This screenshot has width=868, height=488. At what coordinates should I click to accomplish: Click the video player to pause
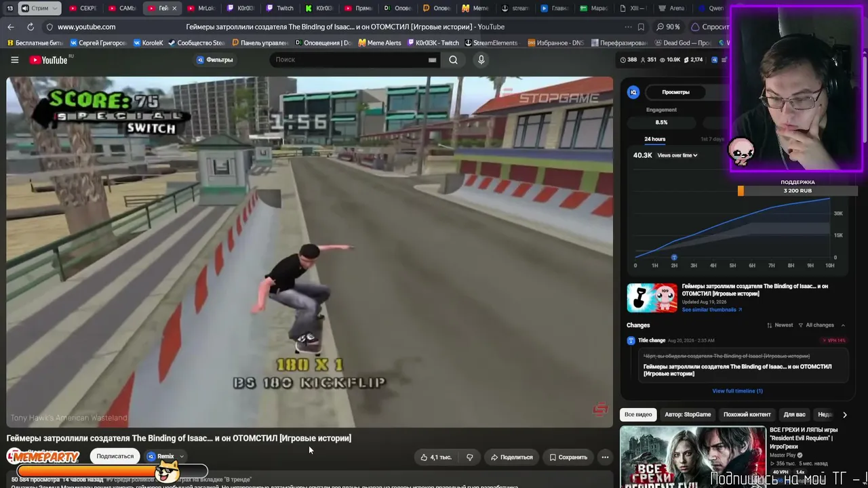pyautogui.click(x=309, y=252)
